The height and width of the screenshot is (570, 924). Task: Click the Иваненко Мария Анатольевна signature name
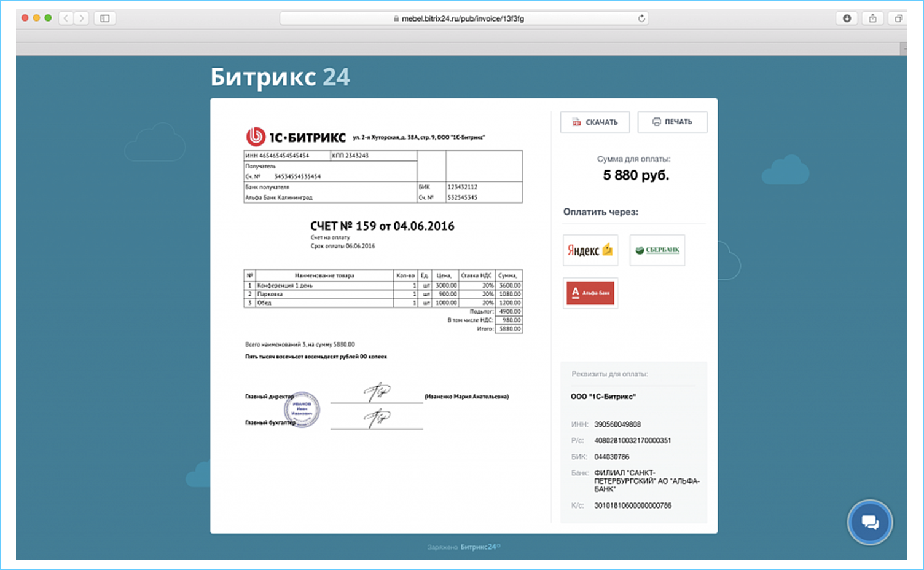(x=467, y=397)
